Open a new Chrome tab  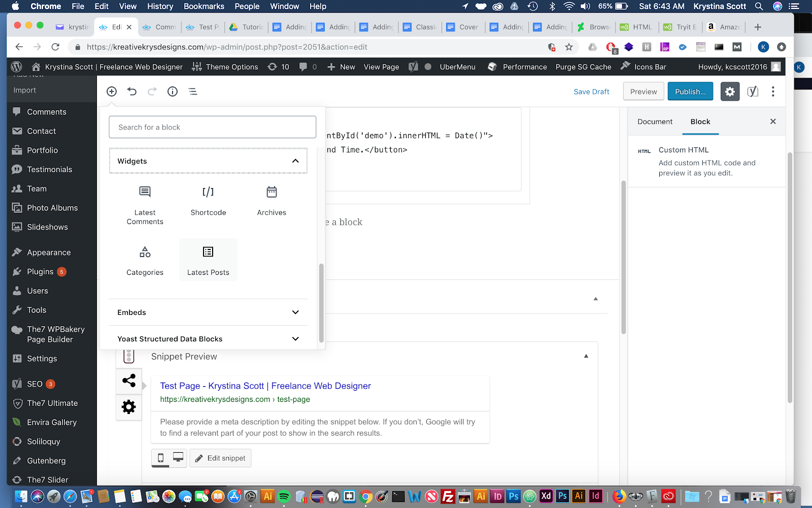point(758,27)
